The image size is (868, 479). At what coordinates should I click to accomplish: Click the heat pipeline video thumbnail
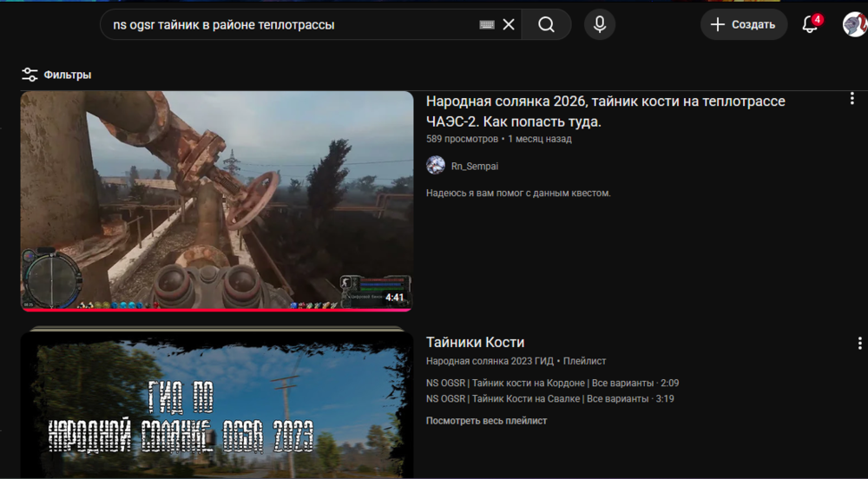[217, 200]
